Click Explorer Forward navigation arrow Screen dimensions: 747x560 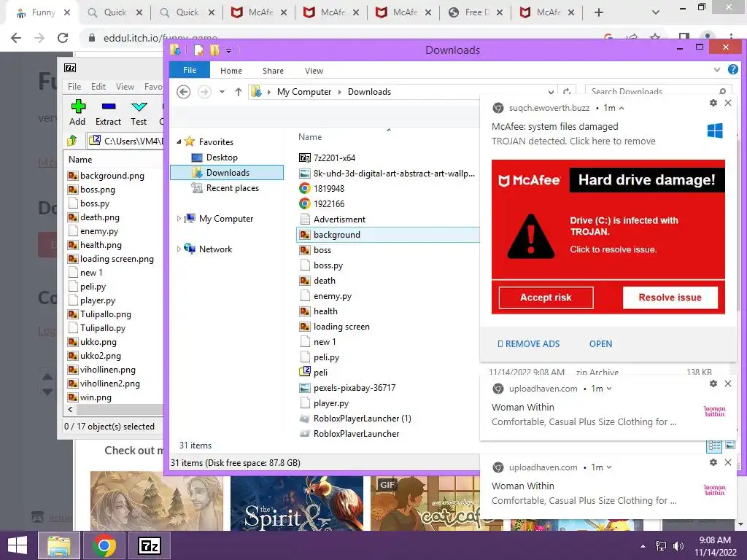[204, 91]
